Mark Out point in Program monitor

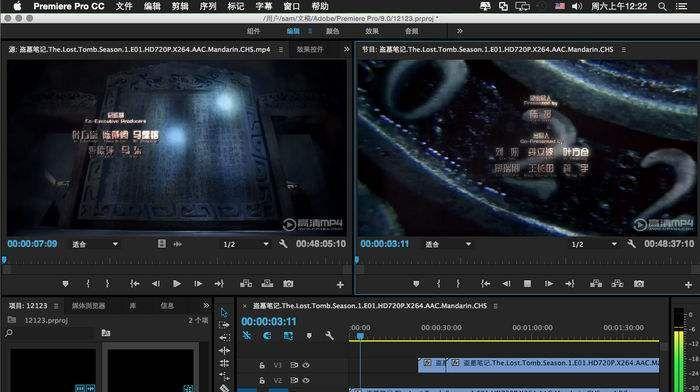point(458,284)
